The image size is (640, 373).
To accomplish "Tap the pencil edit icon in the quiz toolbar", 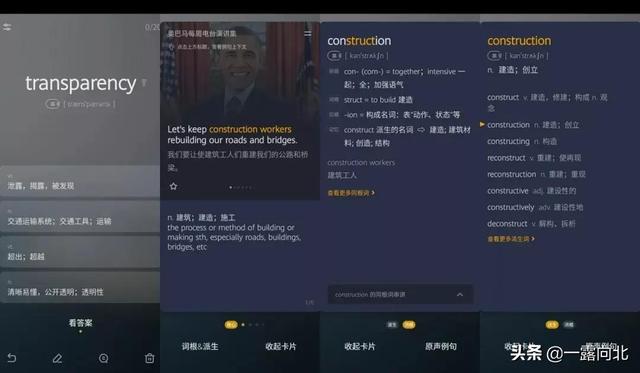I will pyautogui.click(x=58, y=358).
